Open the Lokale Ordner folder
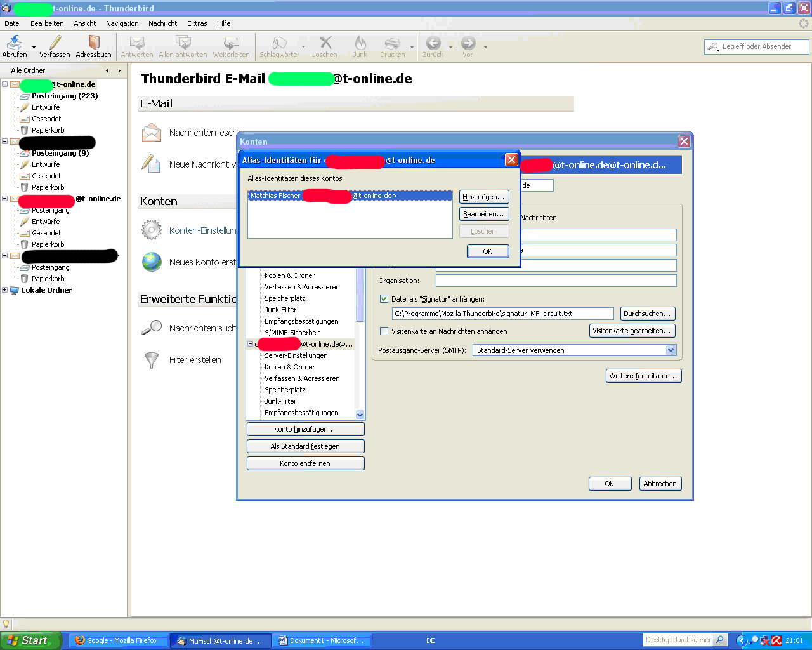The width and height of the screenshot is (812, 650). click(x=46, y=290)
